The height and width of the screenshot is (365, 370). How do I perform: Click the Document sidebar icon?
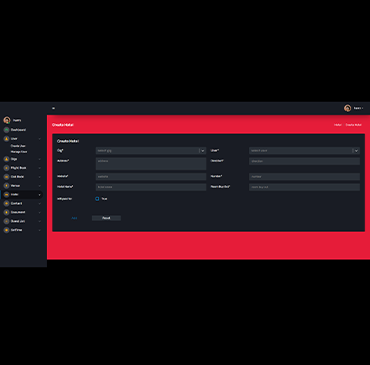coord(6,212)
